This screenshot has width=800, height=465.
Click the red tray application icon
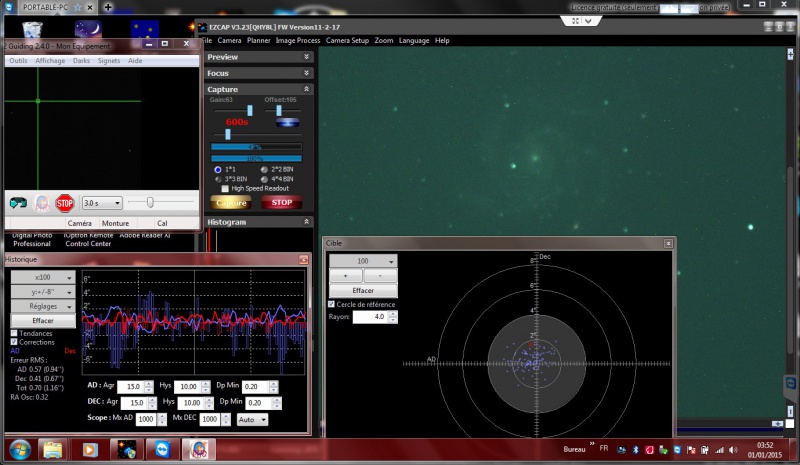(649, 450)
